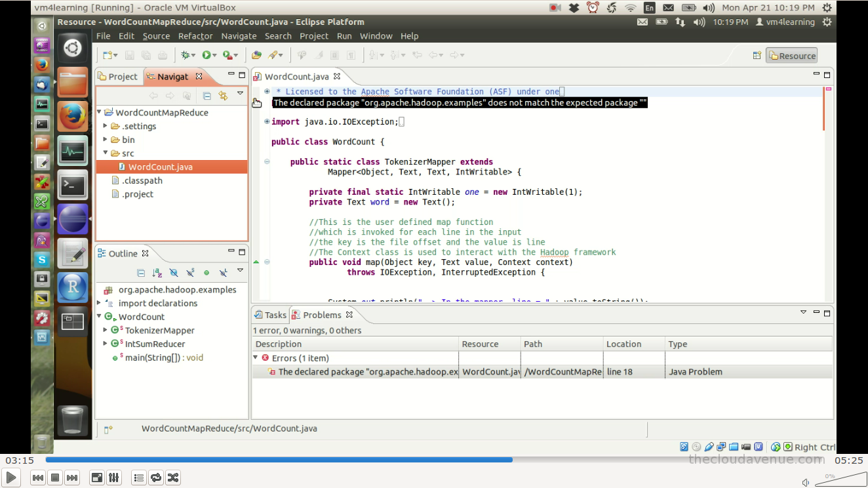Go to previous media track

[x=38, y=478]
